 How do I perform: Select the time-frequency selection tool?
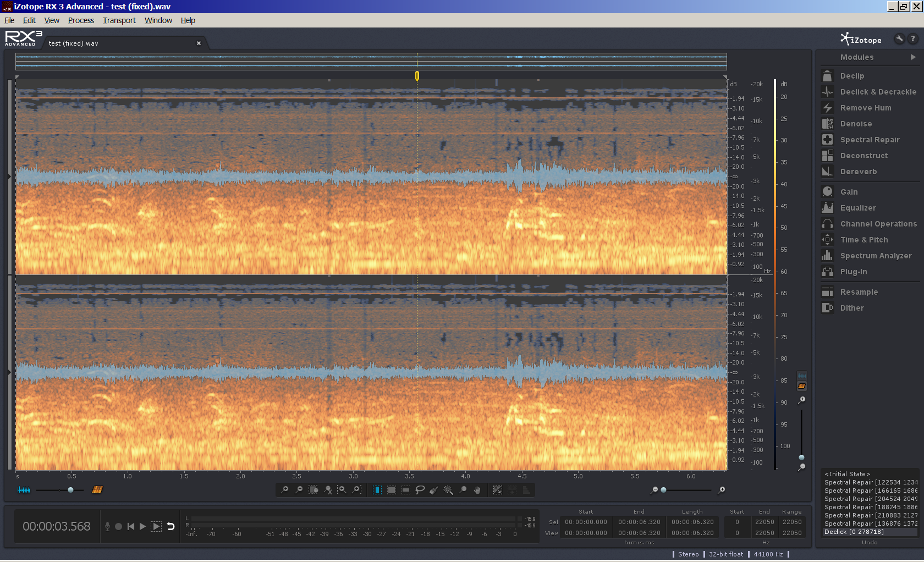pyautogui.click(x=392, y=490)
